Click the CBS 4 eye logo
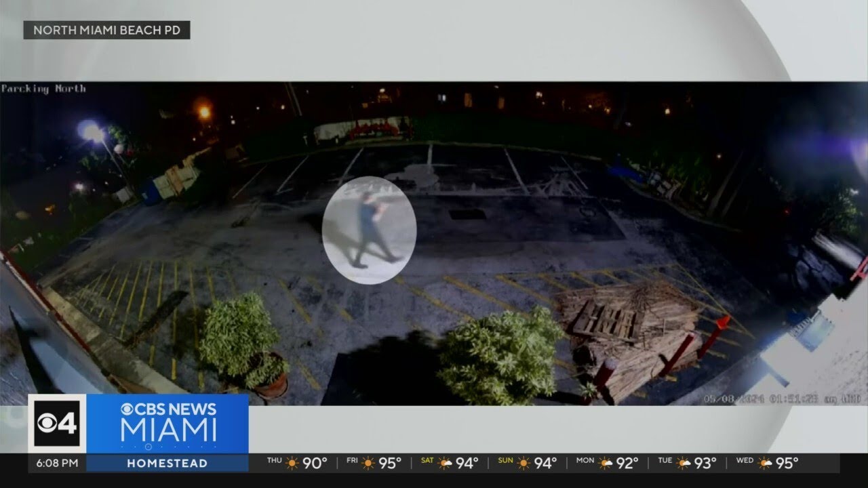 (57, 424)
